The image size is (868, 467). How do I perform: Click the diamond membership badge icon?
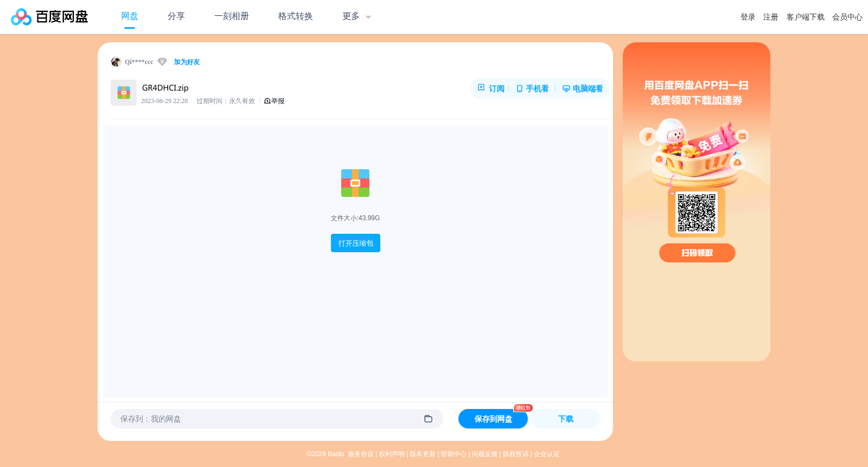coord(162,62)
